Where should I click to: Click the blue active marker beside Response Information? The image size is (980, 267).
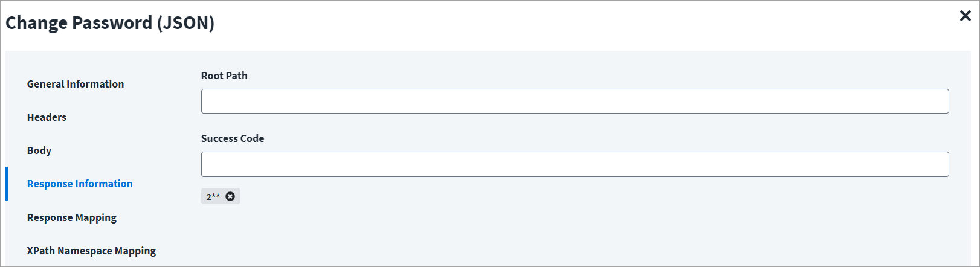pos(7,184)
